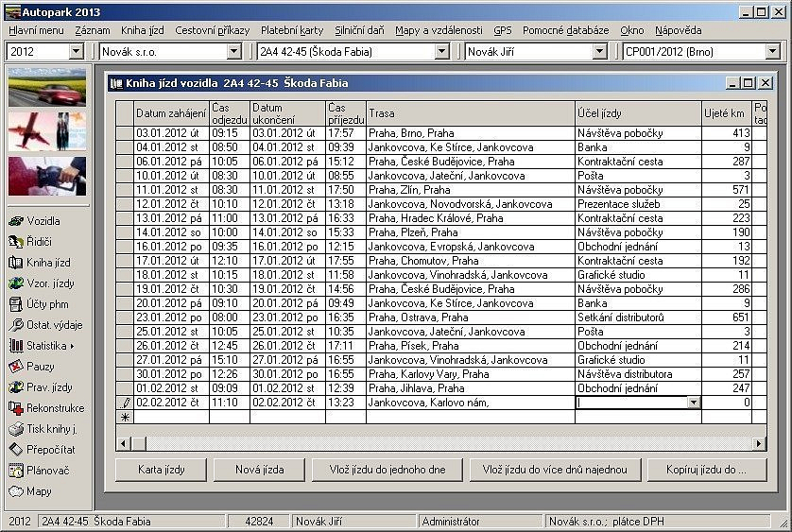This screenshot has height=532, width=792.
Task: Click the horizontal scrollbar right arrow
Action: pyautogui.click(x=760, y=443)
